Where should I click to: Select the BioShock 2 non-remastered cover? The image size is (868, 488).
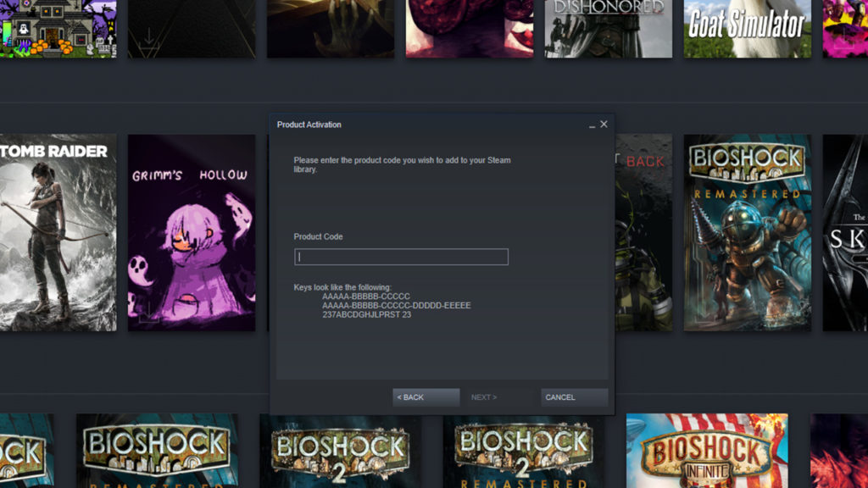[340, 451]
